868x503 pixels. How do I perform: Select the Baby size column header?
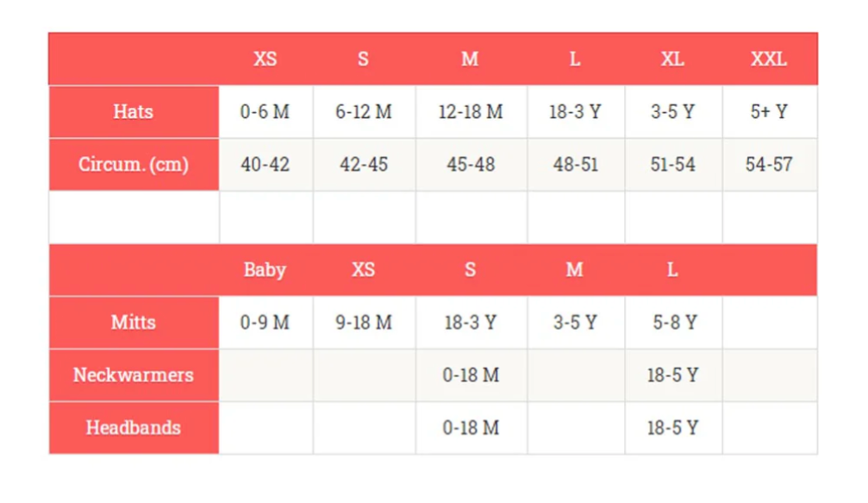coord(265,270)
